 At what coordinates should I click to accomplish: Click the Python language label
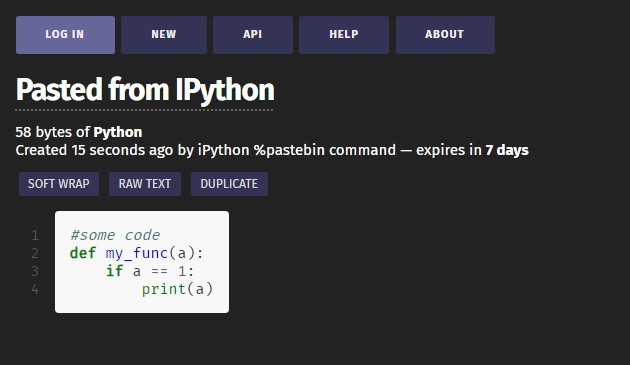point(118,132)
